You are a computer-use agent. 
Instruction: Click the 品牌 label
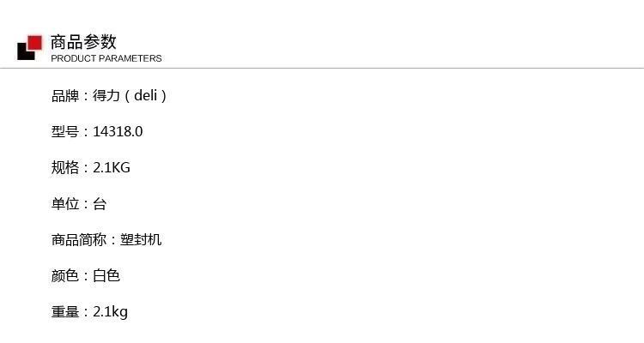click(65, 95)
